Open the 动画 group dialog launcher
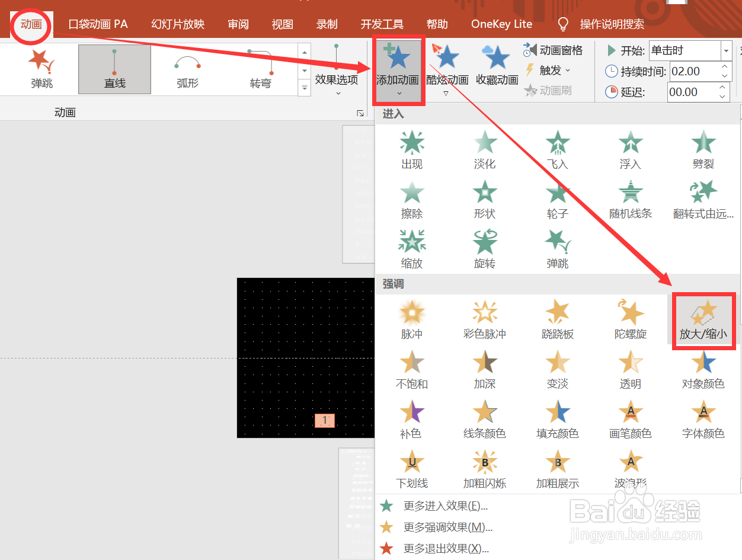 tap(360, 113)
